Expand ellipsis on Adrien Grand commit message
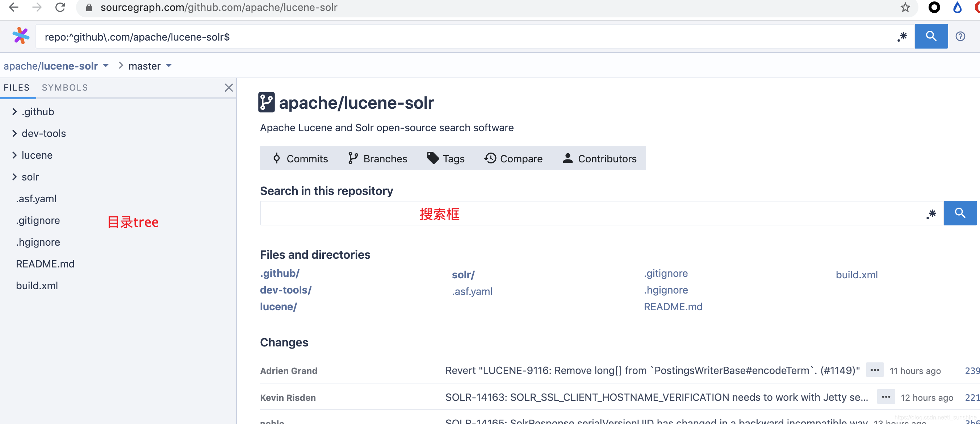This screenshot has width=980, height=424. pos(874,370)
